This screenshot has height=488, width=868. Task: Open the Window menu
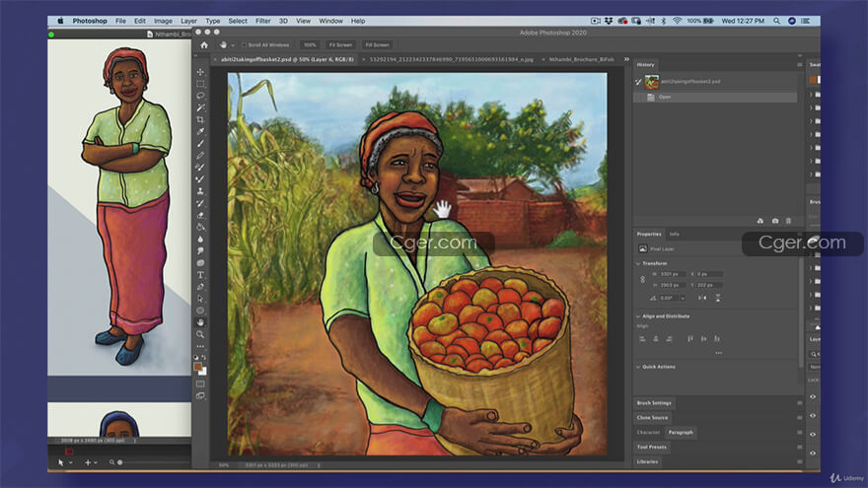330,21
